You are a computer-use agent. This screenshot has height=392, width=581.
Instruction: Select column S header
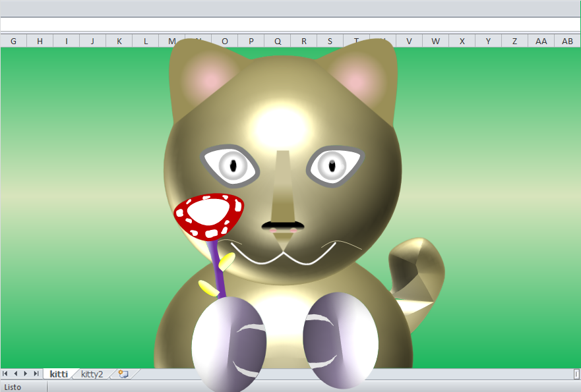[330, 41]
